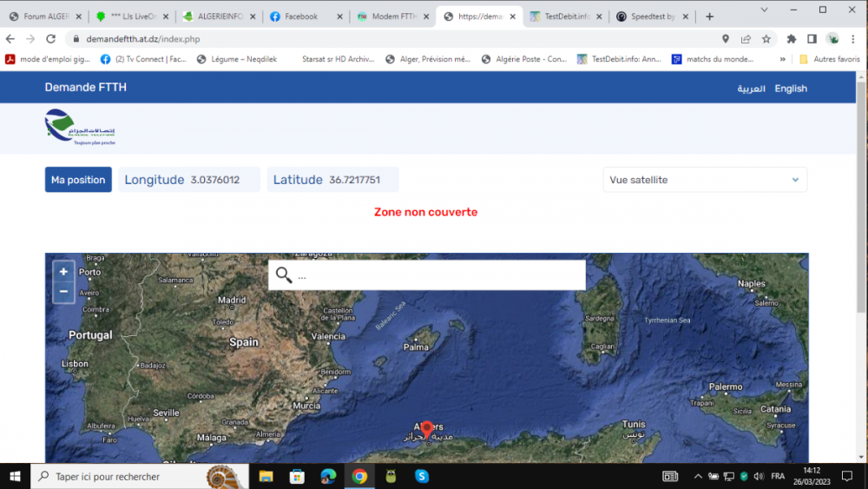Click the magnifier icon in map search
The height and width of the screenshot is (489, 868).
(x=284, y=275)
